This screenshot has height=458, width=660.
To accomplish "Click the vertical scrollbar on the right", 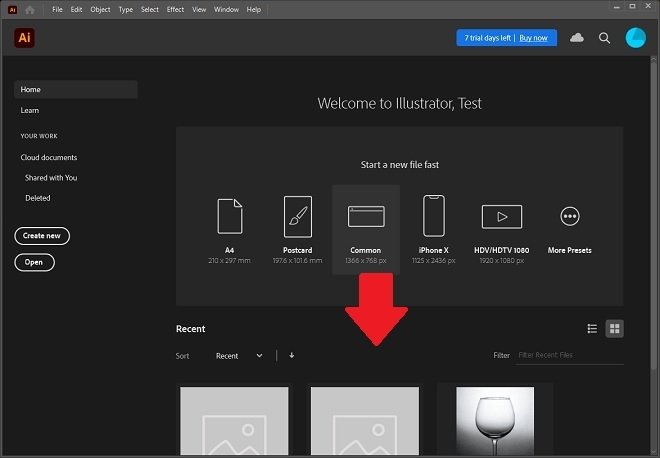I will [654, 215].
